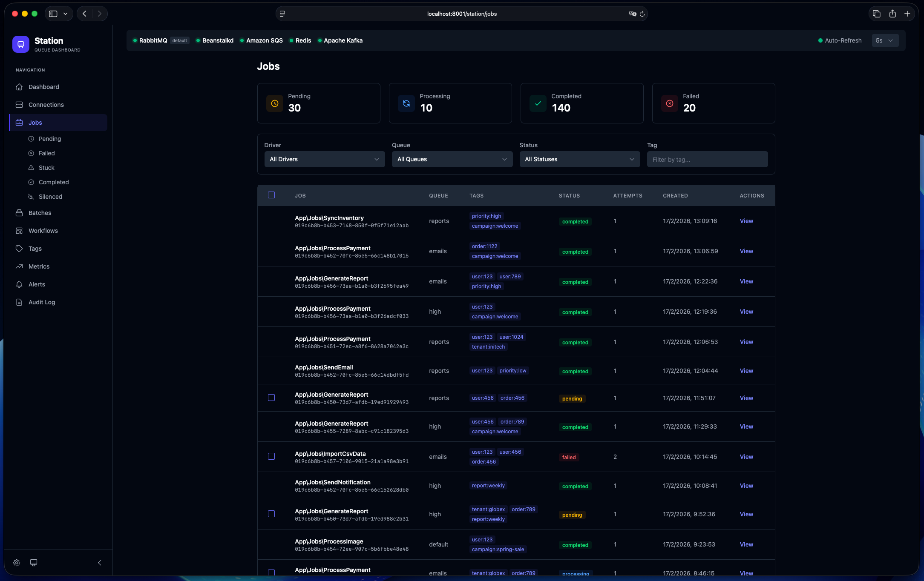The image size is (924, 581).
Task: Click the monitor theme icon in sidebar footer
Action: pyautogui.click(x=34, y=563)
